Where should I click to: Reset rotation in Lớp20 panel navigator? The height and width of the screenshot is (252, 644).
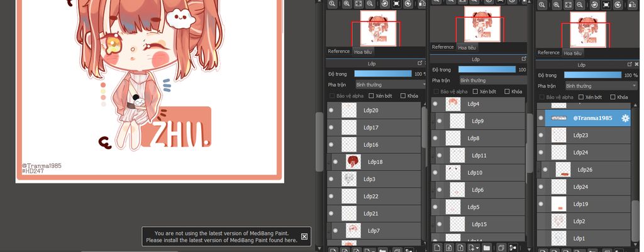396,4
